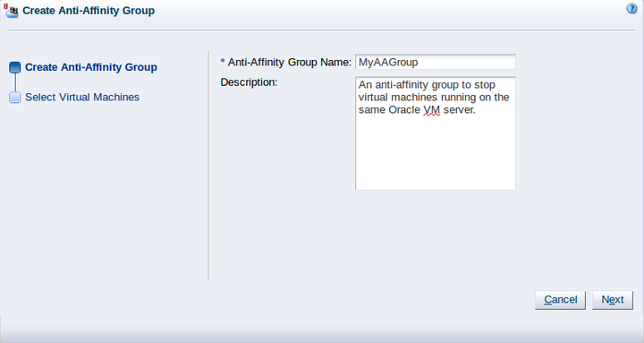Screen dimensions: 644x343
Task: Click inside the Description text area
Action: tap(436, 133)
